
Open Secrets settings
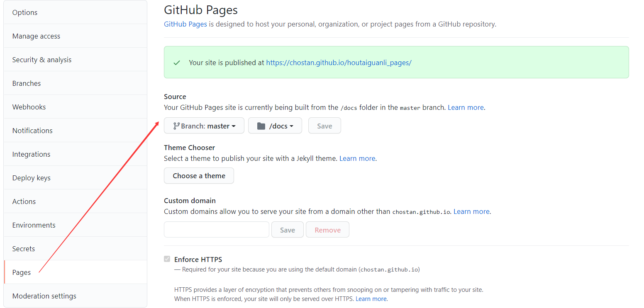[75, 249]
